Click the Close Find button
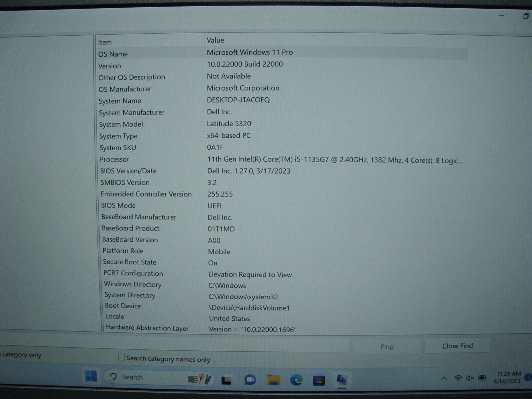 [x=457, y=346]
